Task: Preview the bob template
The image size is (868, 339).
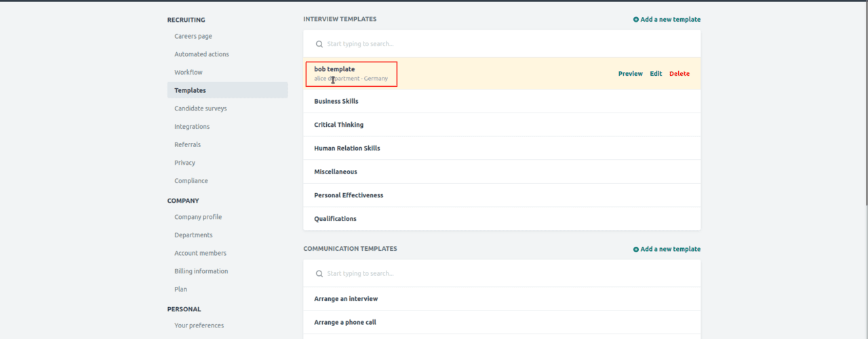Action: pyautogui.click(x=630, y=74)
